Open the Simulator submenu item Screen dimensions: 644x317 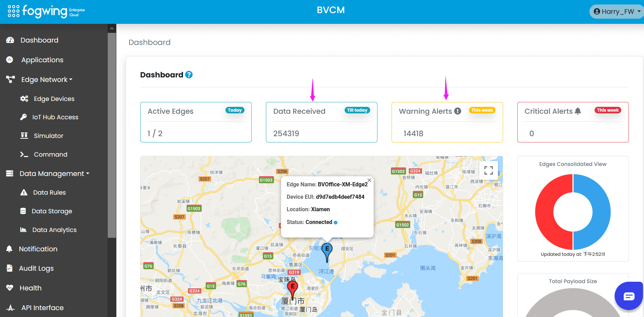tap(49, 136)
